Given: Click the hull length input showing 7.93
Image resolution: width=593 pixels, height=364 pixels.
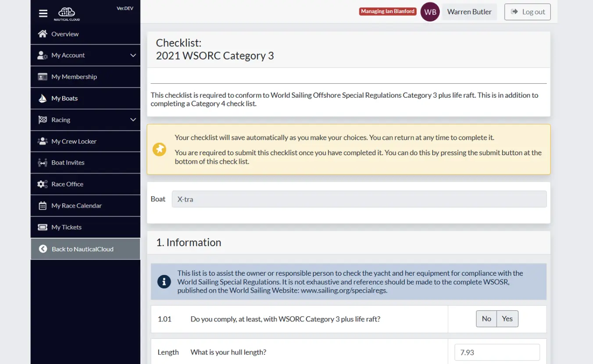Looking at the screenshot, I should click(497, 352).
